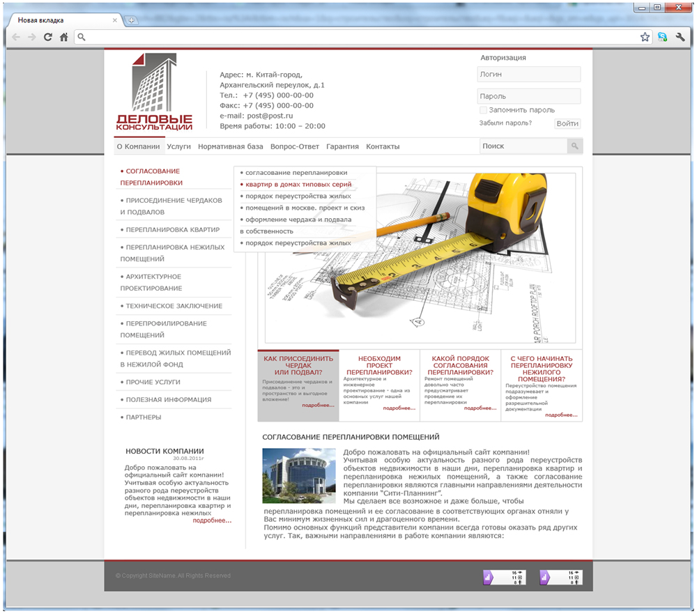Image resolution: width=697 pixels, height=616 pixels.
Task: Click the Skype extension icon
Action: pos(662,38)
